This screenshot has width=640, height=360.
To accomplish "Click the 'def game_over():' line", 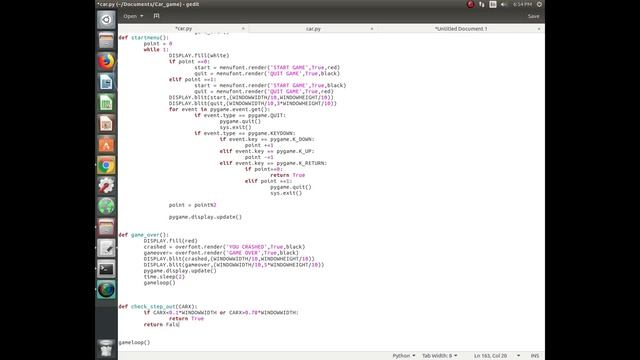I will (x=143, y=235).
